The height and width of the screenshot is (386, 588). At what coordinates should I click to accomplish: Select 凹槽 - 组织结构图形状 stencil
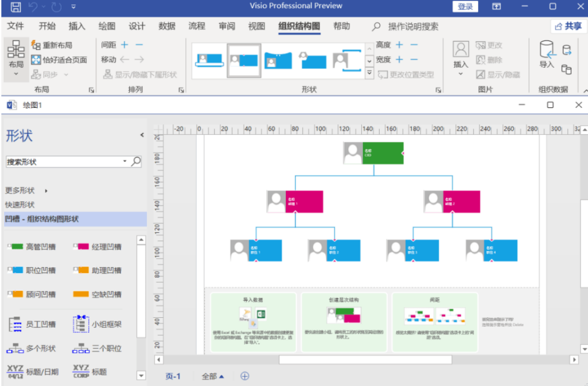coord(75,219)
